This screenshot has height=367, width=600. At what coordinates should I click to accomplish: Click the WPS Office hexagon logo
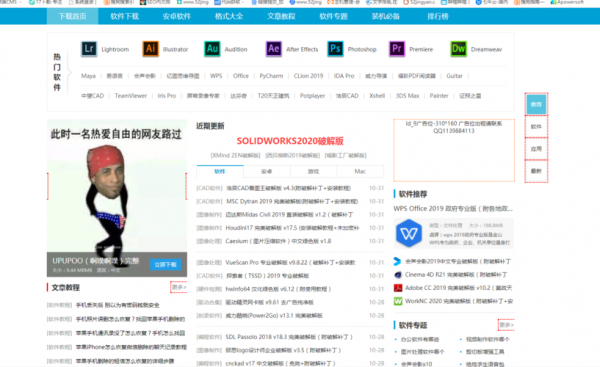tap(409, 233)
